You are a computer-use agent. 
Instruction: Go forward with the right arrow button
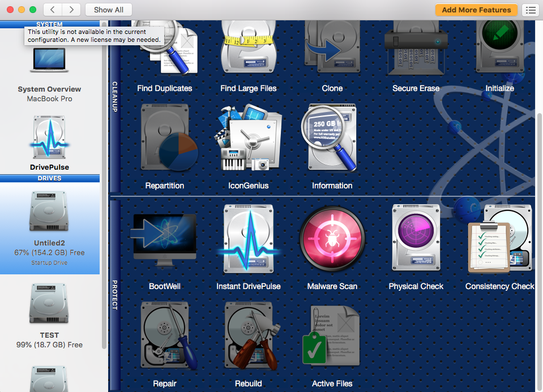point(71,10)
